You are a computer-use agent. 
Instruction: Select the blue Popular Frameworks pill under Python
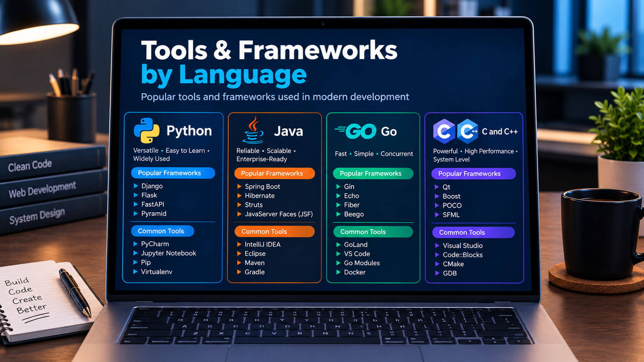[173, 173]
